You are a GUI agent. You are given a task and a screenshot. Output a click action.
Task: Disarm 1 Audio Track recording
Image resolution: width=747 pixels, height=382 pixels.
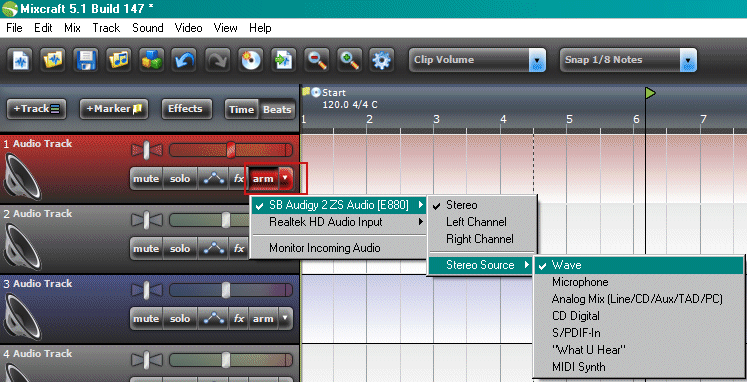click(263, 179)
